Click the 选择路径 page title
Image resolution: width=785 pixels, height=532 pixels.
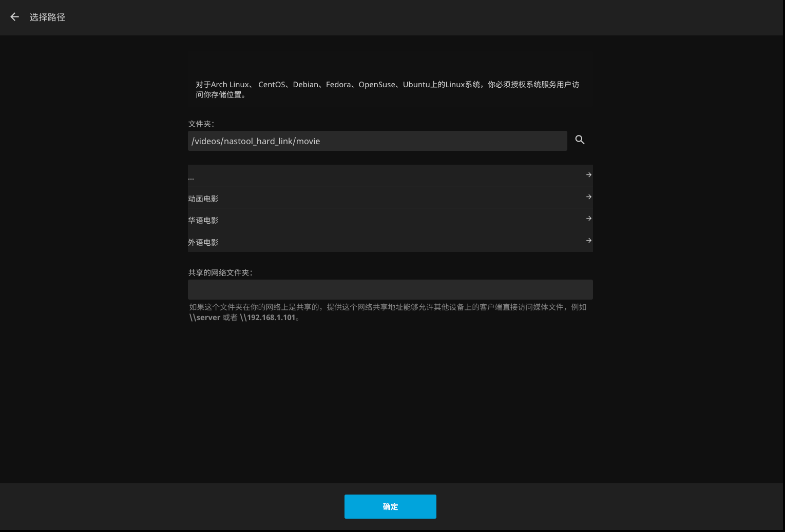47,17
